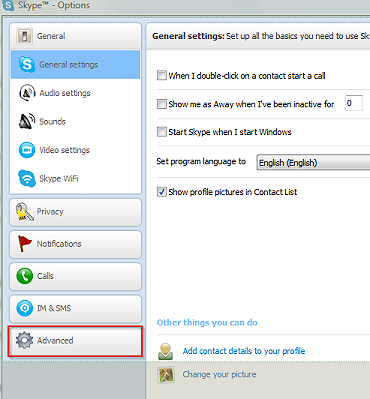Image resolution: width=370 pixels, height=399 pixels.
Task: Click the inactive minutes input field
Action: pos(354,103)
